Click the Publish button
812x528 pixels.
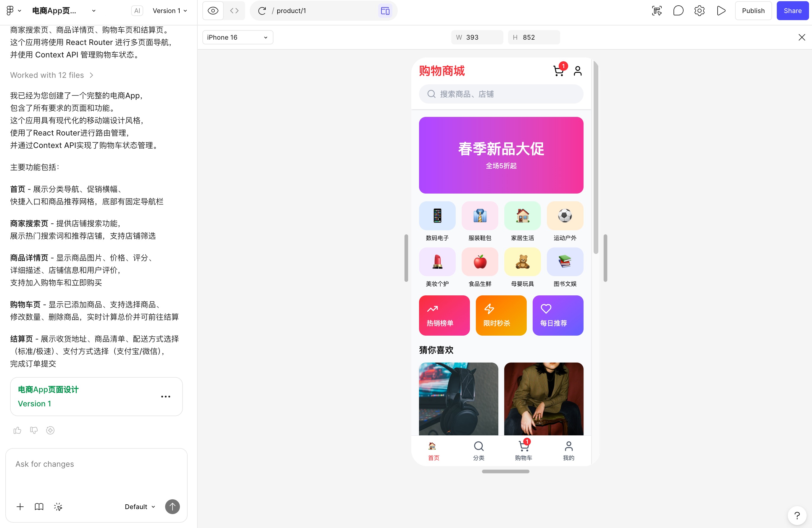[x=753, y=11]
